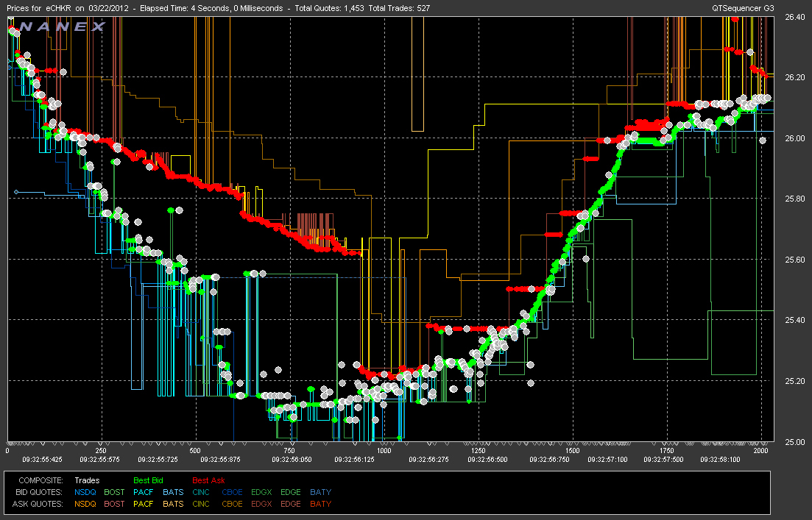
Task: Click the NANEX logo watermark
Action: point(62,27)
